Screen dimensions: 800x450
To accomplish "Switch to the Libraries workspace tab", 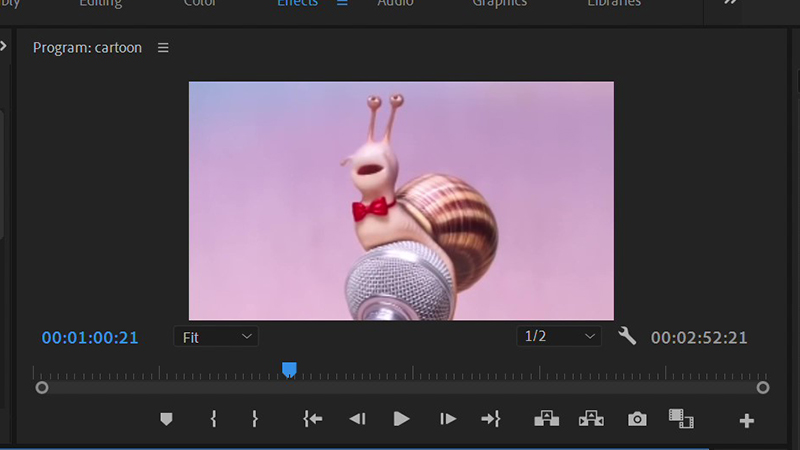I will click(614, 3).
